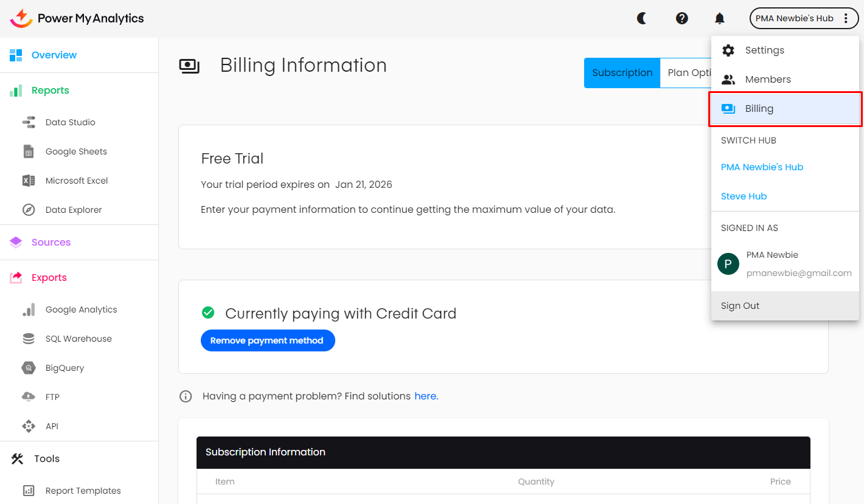Open Members from the account menu
The width and height of the screenshot is (864, 504).
[767, 80]
